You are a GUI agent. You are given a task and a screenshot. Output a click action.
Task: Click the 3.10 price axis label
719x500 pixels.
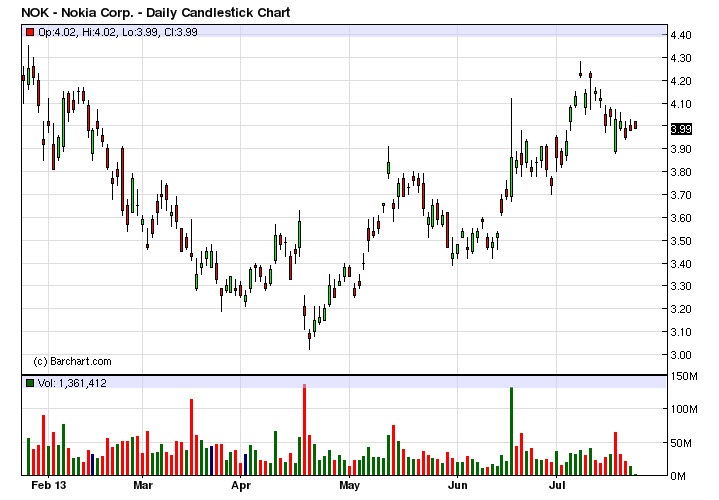(x=680, y=332)
